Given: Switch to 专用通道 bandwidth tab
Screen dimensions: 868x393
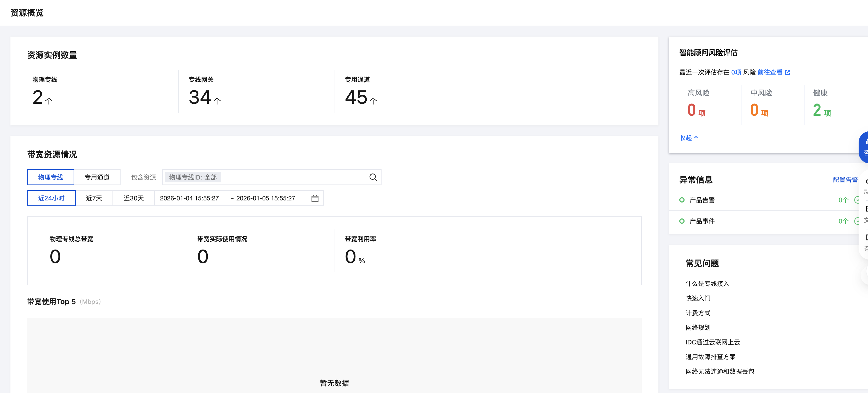Looking at the screenshot, I should [x=97, y=177].
